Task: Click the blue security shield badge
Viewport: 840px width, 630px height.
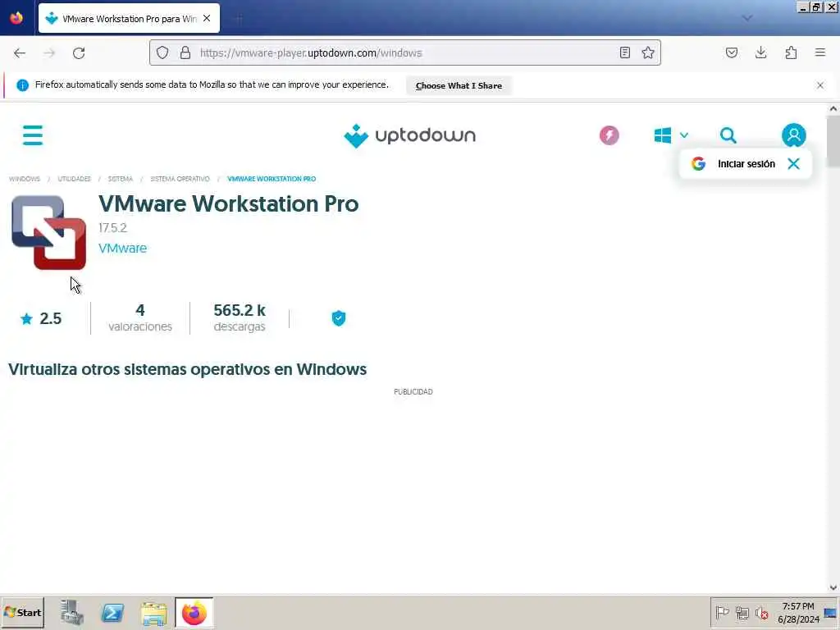Action: pos(339,318)
